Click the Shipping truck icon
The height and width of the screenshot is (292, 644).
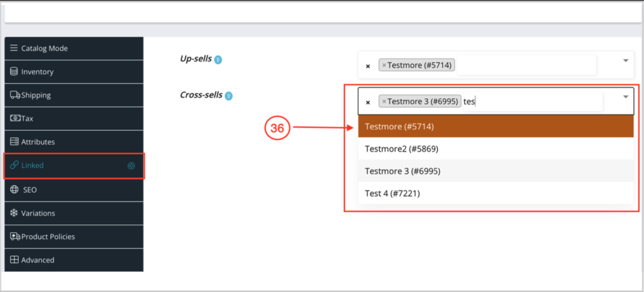coord(15,95)
